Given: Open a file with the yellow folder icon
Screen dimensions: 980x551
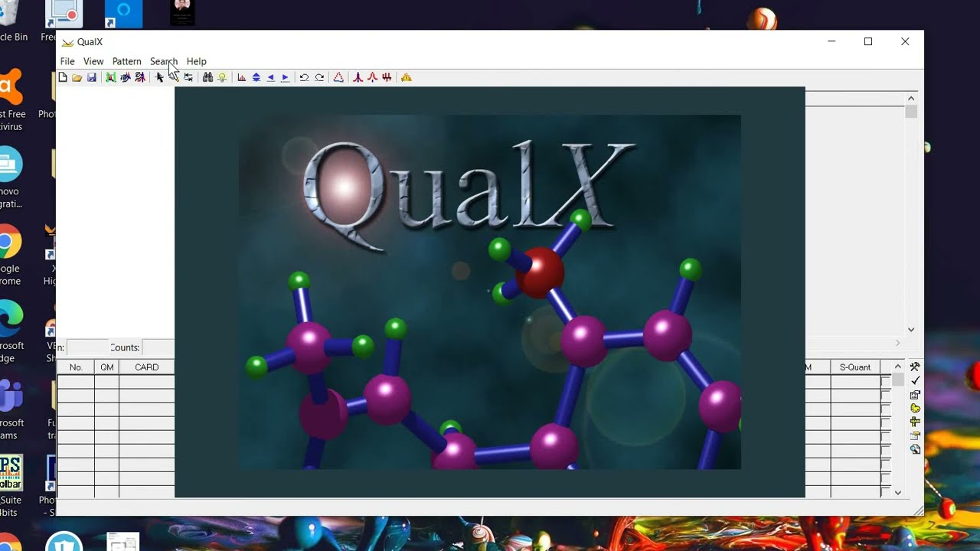Looking at the screenshot, I should 77,77.
